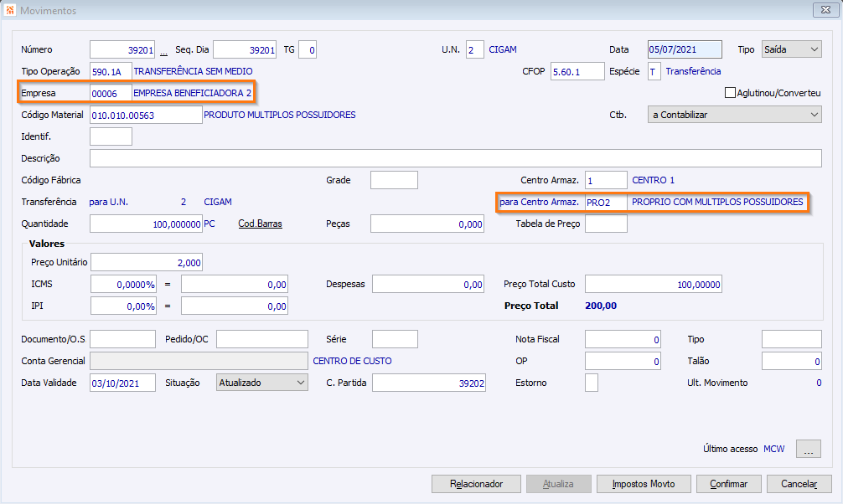Click PROPRIO COM MULTIPLOS POSSUIDORES text

[x=717, y=202]
